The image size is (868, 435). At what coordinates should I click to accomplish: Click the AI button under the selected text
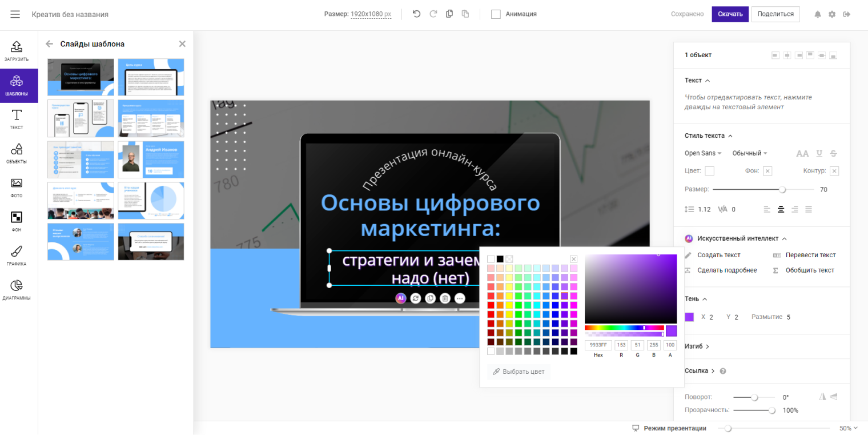tap(401, 298)
